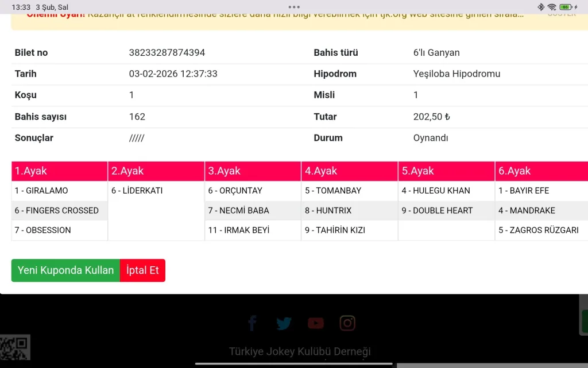Open the Facebook social icon
This screenshot has height=368, width=588.
pos(252,323)
